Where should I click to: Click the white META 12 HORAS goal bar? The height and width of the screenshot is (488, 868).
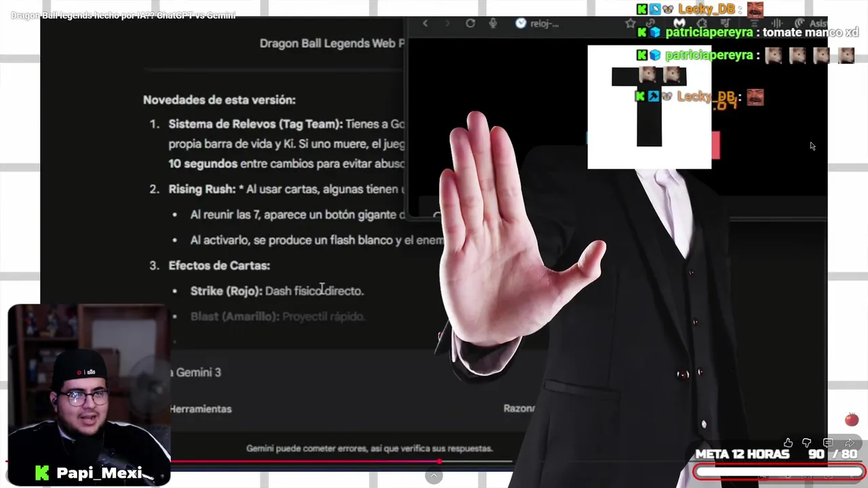point(778,472)
